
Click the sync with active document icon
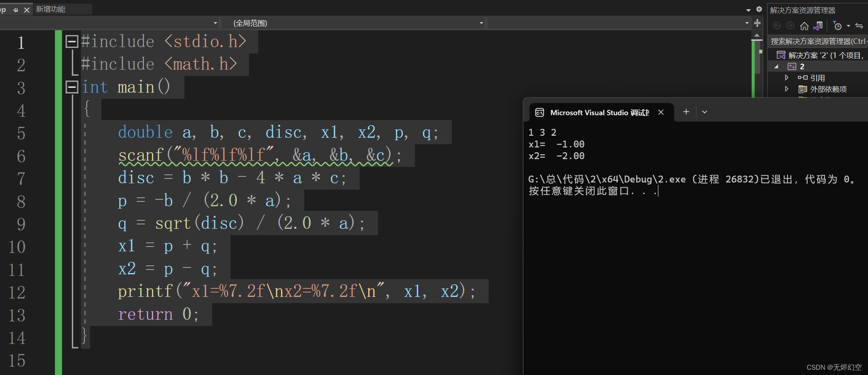[859, 26]
